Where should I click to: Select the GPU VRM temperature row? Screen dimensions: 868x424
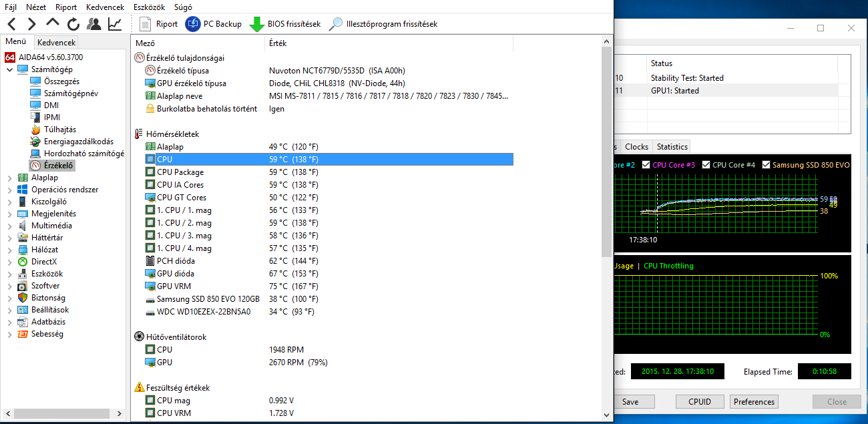[x=329, y=286]
